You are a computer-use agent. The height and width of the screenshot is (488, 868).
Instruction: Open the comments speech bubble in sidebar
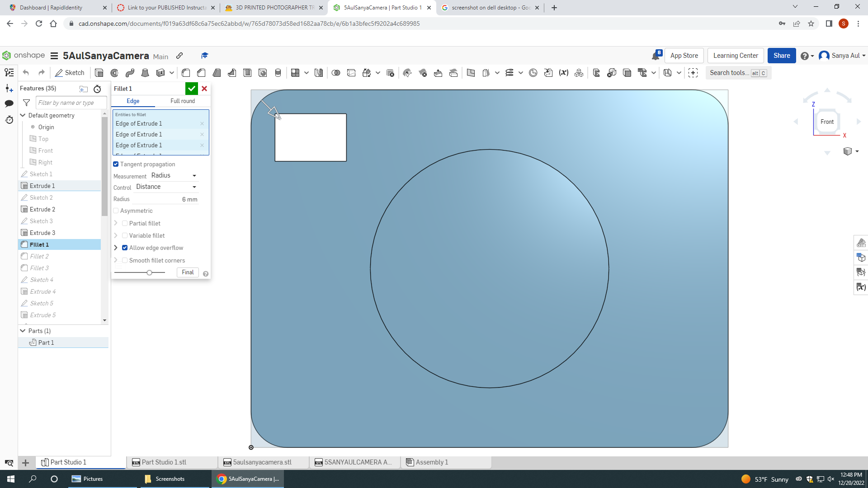9,103
